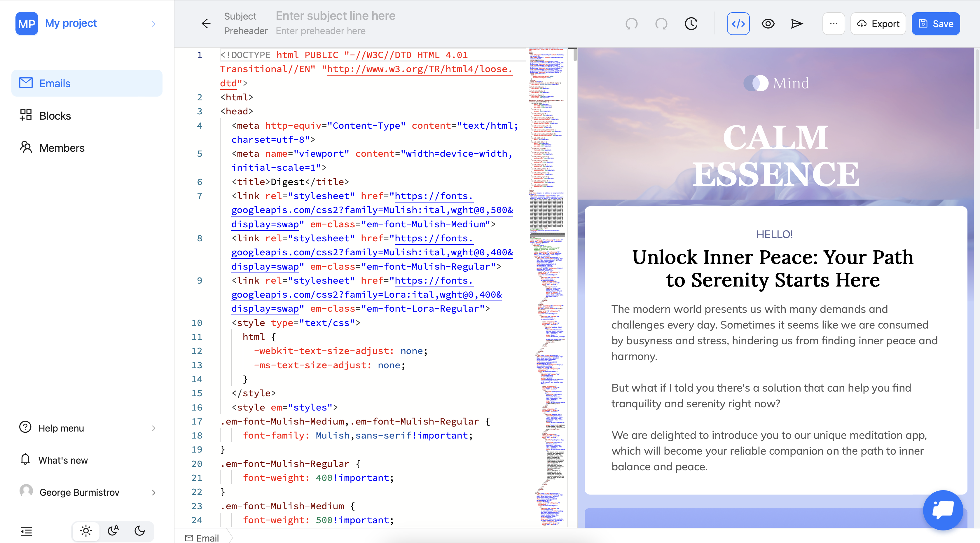The width and height of the screenshot is (980, 543).
Task: Toggle dark mode moon icon
Action: 139,529
